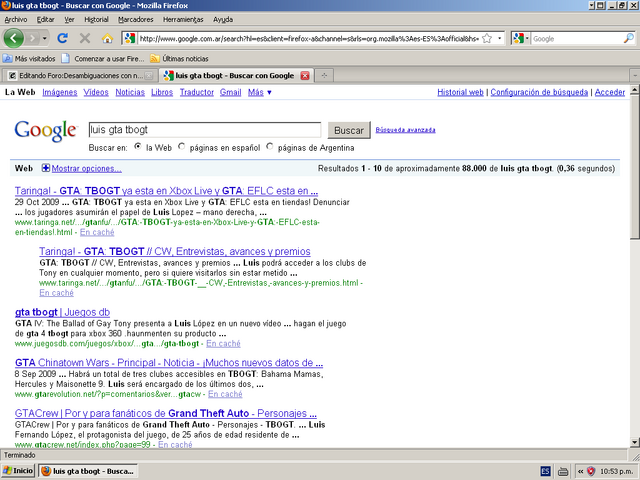This screenshot has width=640, height=480.
Task: Click the Traductor link
Action: [197, 92]
